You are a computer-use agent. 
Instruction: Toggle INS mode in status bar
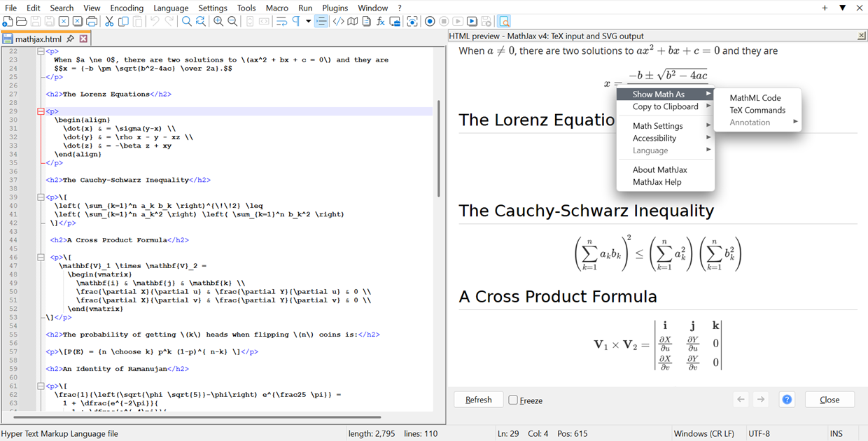[836, 434]
